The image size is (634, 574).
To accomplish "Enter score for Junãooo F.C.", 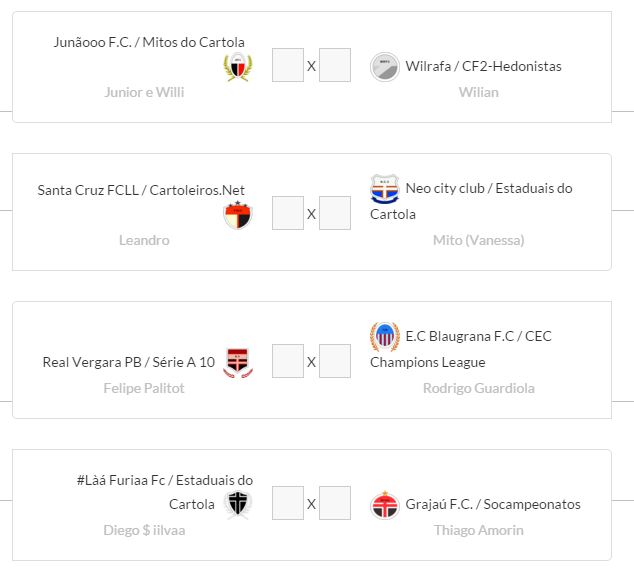I will (288, 66).
